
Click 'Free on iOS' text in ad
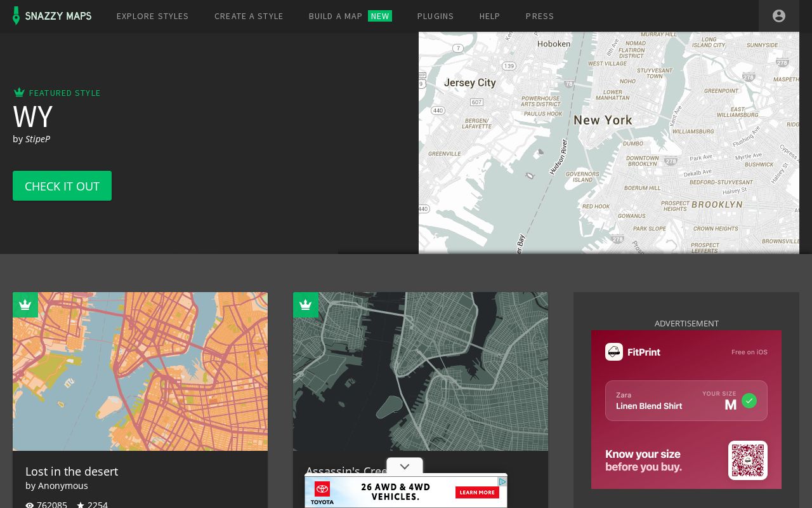749,352
